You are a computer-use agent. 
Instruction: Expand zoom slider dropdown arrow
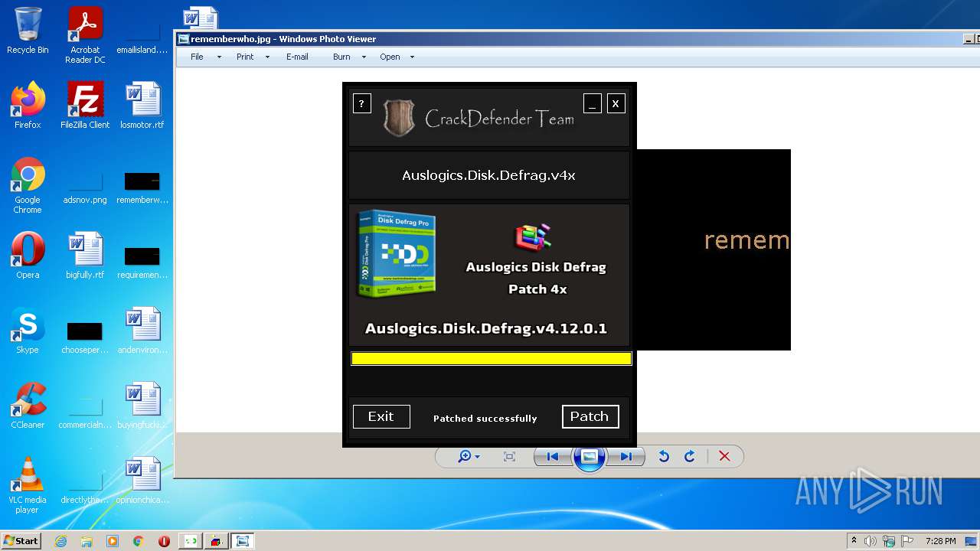click(x=478, y=458)
